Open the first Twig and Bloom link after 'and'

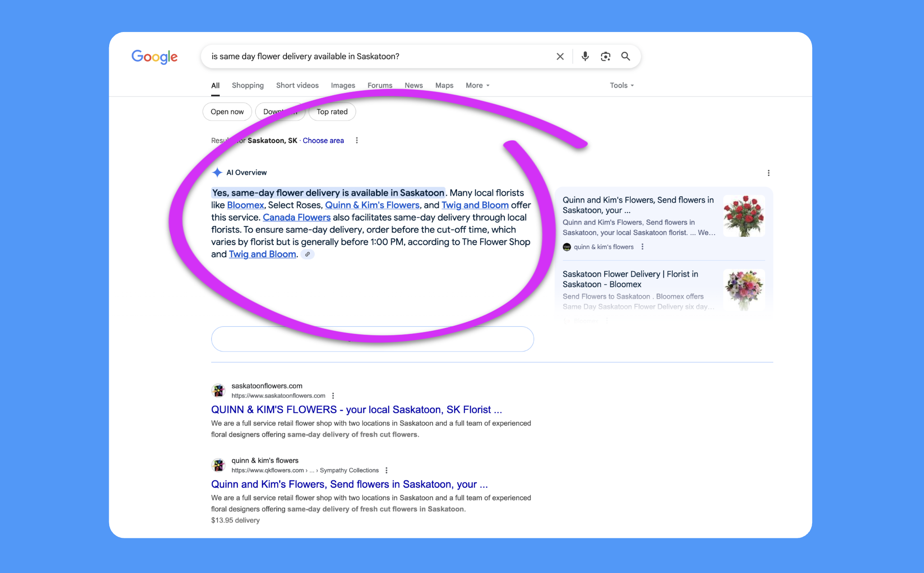pos(475,205)
